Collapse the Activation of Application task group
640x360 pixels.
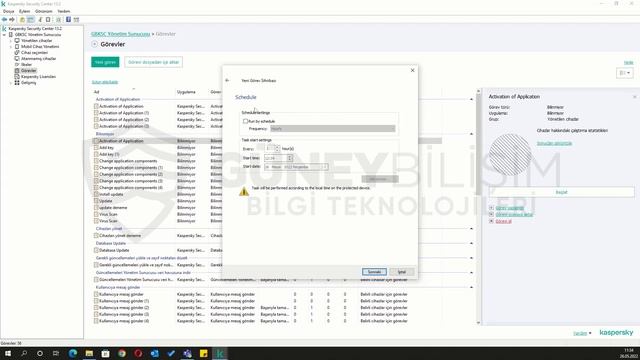471,99
